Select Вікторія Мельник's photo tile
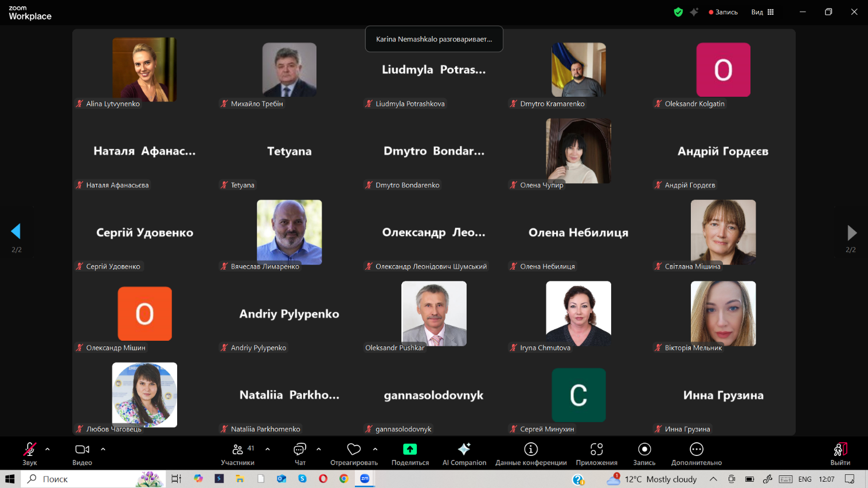 tap(724, 313)
